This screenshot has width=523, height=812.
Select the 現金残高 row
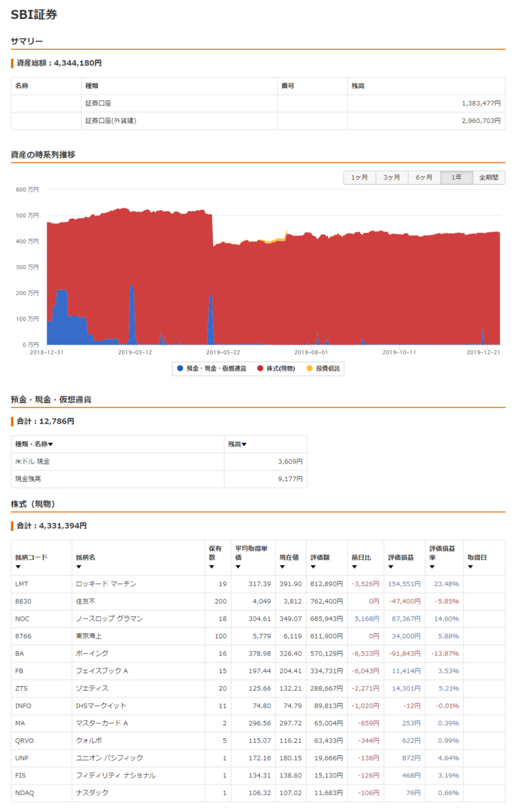pyautogui.click(x=159, y=479)
